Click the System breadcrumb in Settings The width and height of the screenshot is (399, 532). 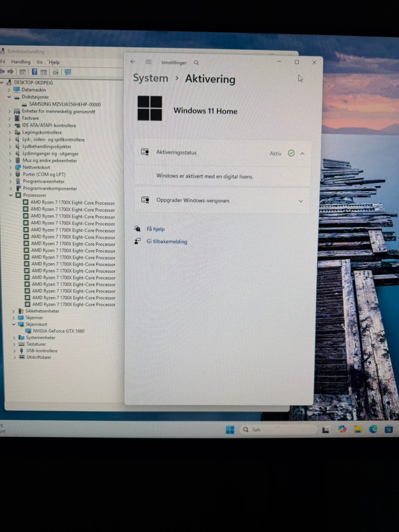[x=150, y=78]
